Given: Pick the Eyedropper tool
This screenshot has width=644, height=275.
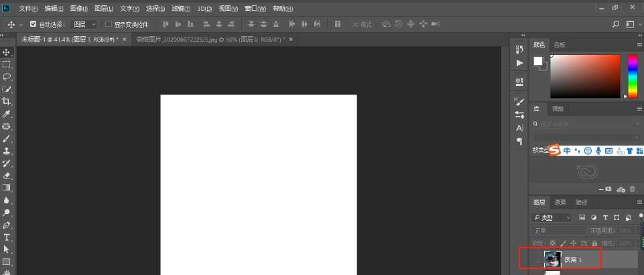Looking at the screenshot, I should (x=7, y=114).
